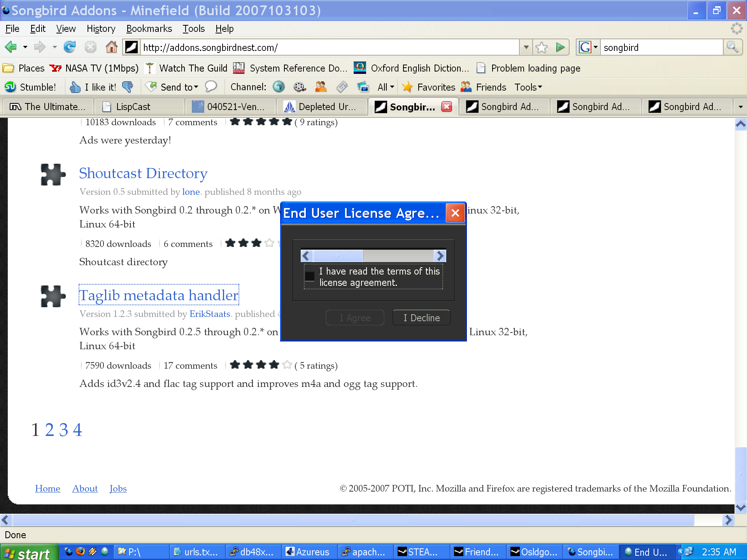The width and height of the screenshot is (747, 560).
Task: Open the back history dropdown arrow
Action: point(25,47)
